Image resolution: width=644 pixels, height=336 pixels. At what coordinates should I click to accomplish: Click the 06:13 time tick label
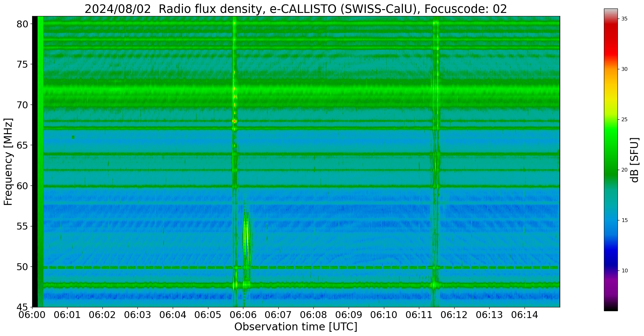489,315
